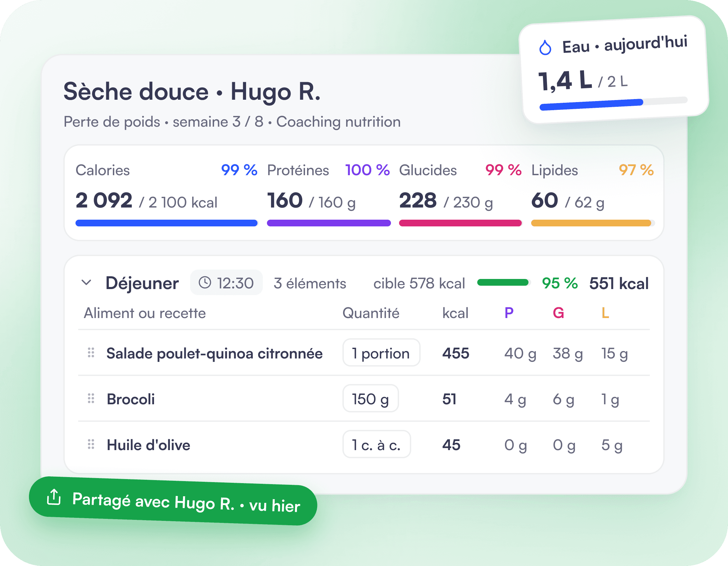The height and width of the screenshot is (566, 728).
Task: Click the Eau · aujourd'hui card title
Action: click(x=625, y=44)
